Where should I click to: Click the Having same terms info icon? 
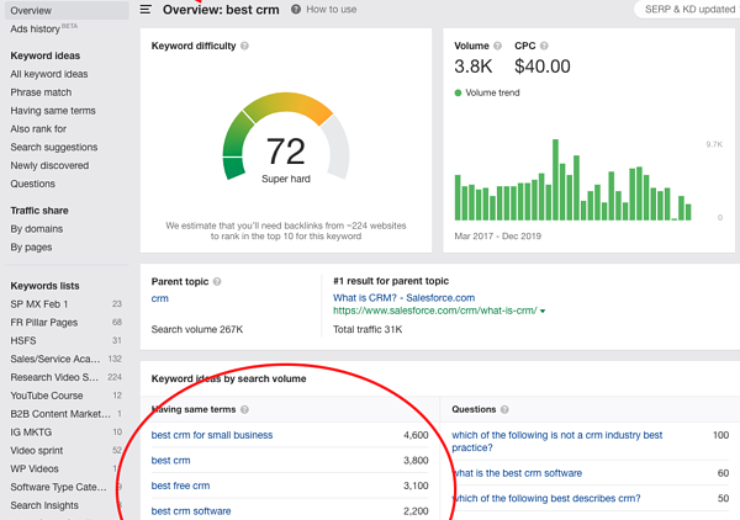click(x=245, y=409)
